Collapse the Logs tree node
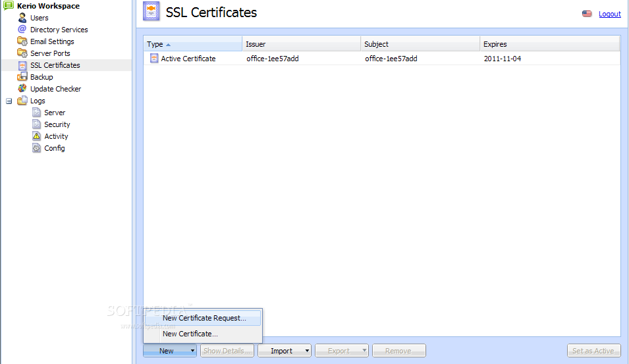The image size is (629, 364). pyautogui.click(x=9, y=101)
